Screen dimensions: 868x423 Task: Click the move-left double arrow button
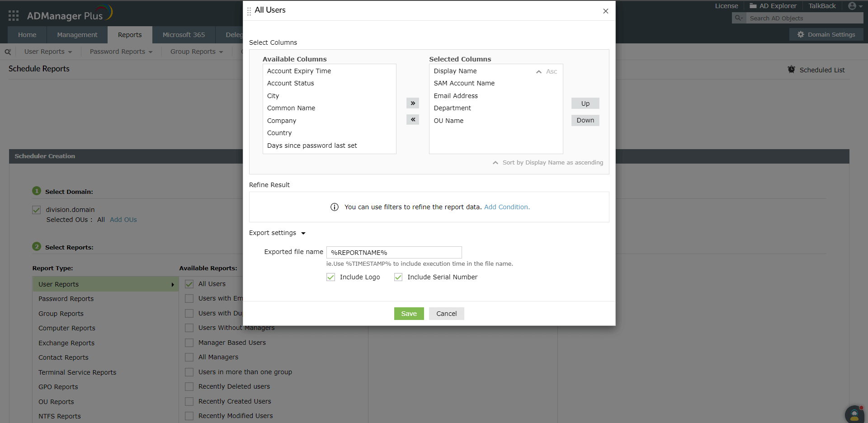pyautogui.click(x=413, y=119)
